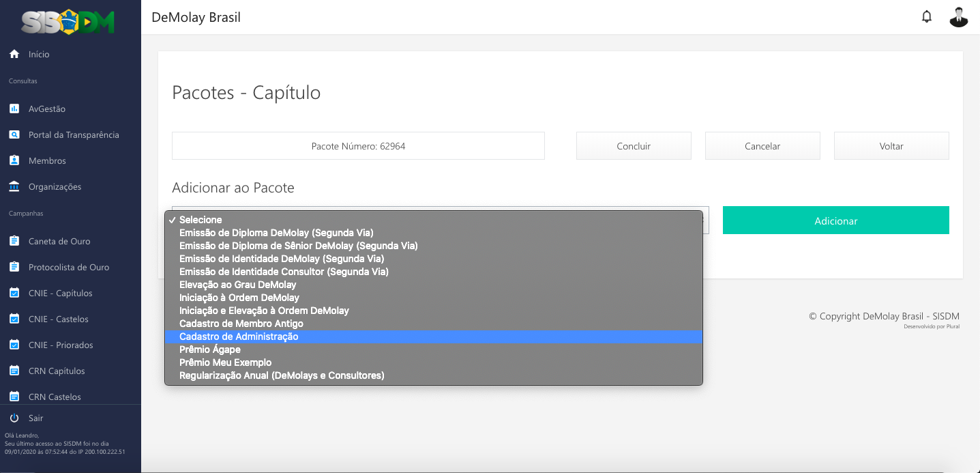Image resolution: width=980 pixels, height=473 pixels.
Task: Choose Cadastro de Administração option
Action: click(x=239, y=336)
